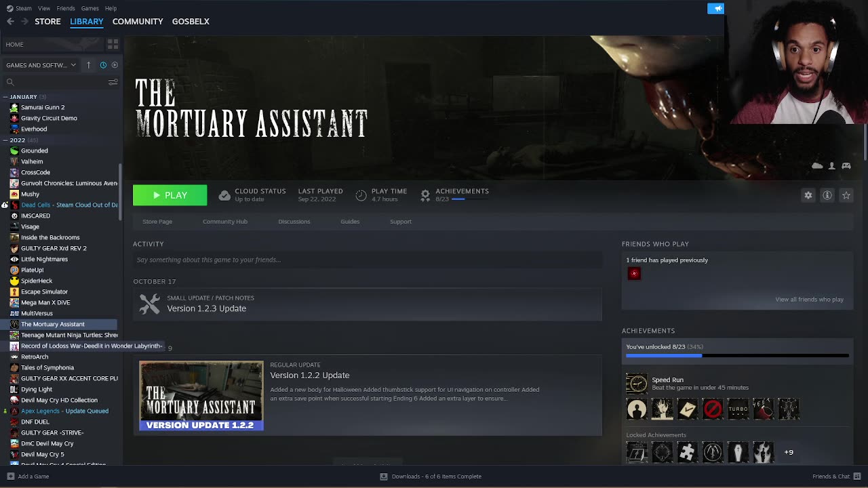The width and height of the screenshot is (868, 488).
Task: Open Downloads status in bottom bar
Action: pyautogui.click(x=431, y=476)
